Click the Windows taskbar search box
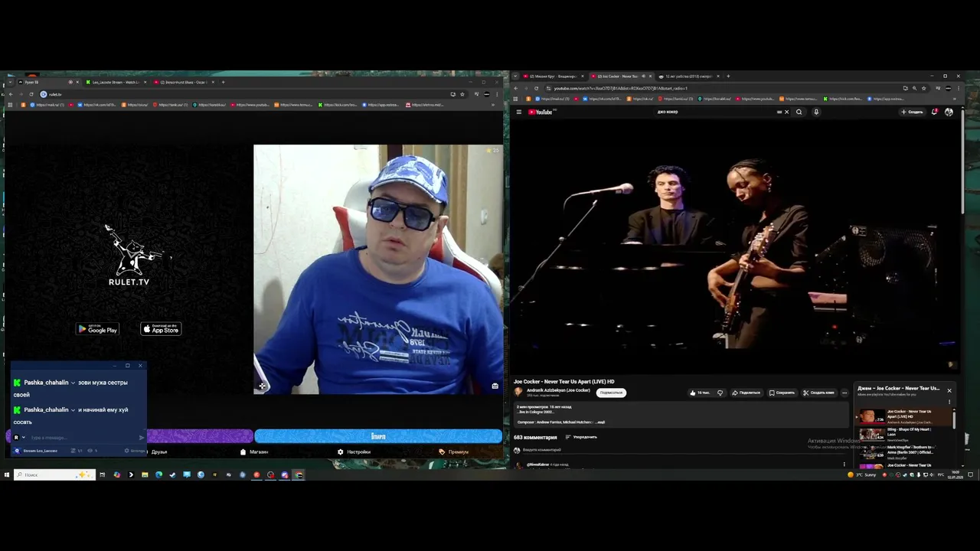Viewport: 980px width, 551px height. pos(55,474)
